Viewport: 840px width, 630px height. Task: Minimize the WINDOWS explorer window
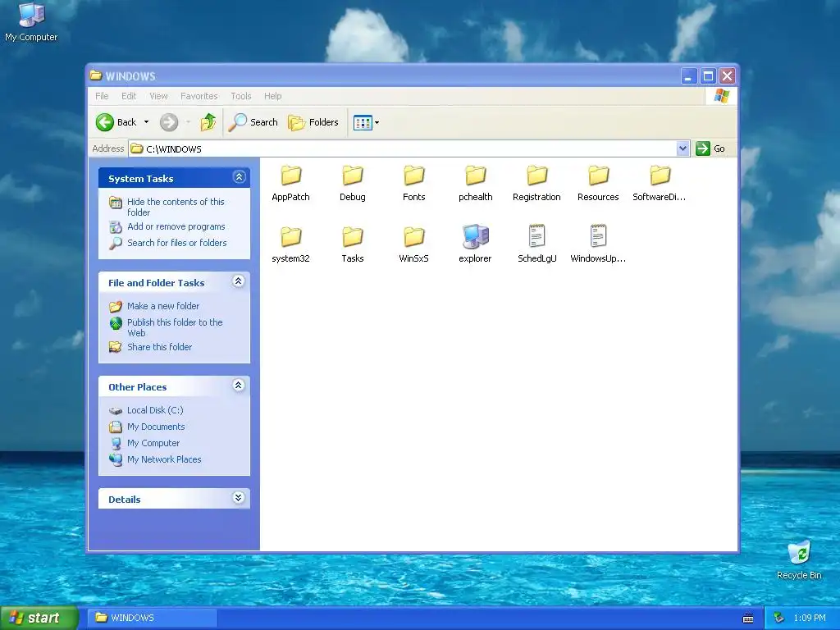[688, 76]
